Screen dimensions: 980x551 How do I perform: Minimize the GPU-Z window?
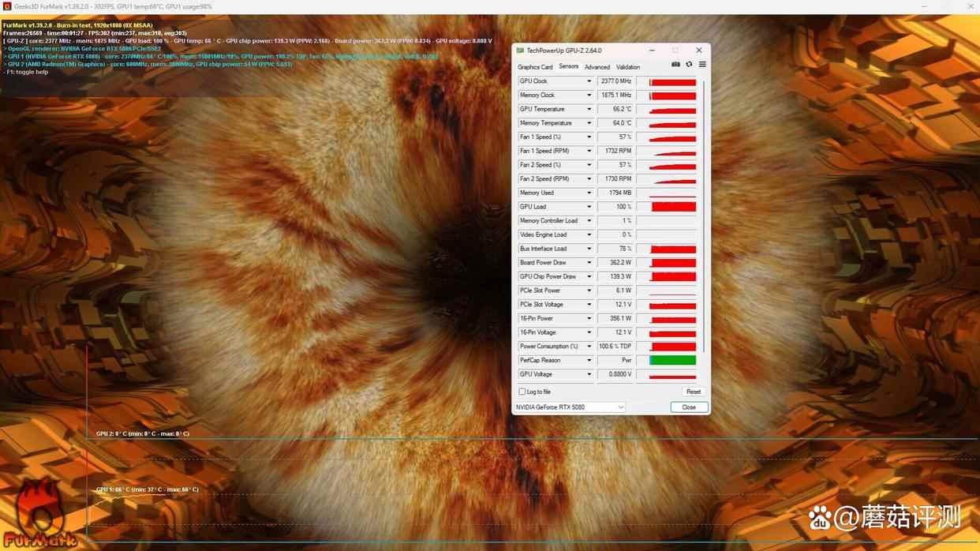coord(652,51)
